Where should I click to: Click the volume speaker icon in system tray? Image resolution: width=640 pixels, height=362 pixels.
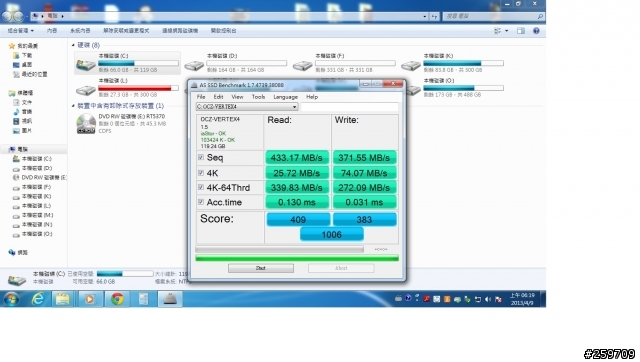pyautogui.click(x=488, y=300)
